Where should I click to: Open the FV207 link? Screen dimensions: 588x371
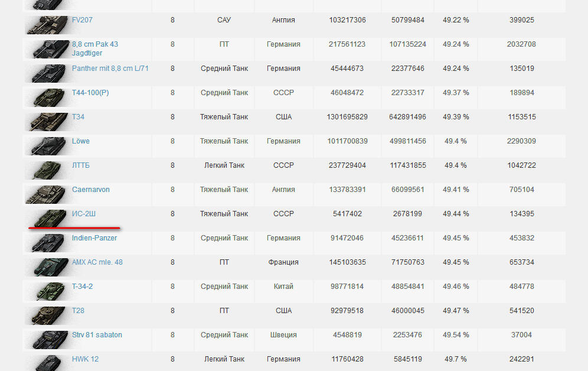tap(82, 20)
